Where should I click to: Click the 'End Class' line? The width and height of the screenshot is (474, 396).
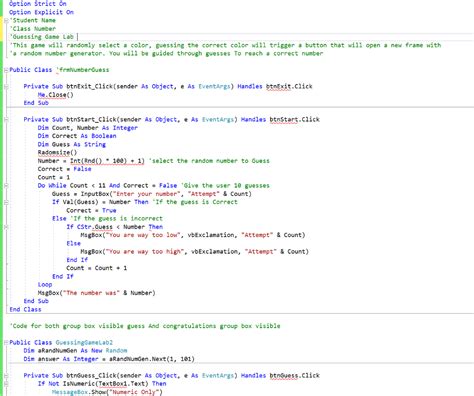[25, 309]
